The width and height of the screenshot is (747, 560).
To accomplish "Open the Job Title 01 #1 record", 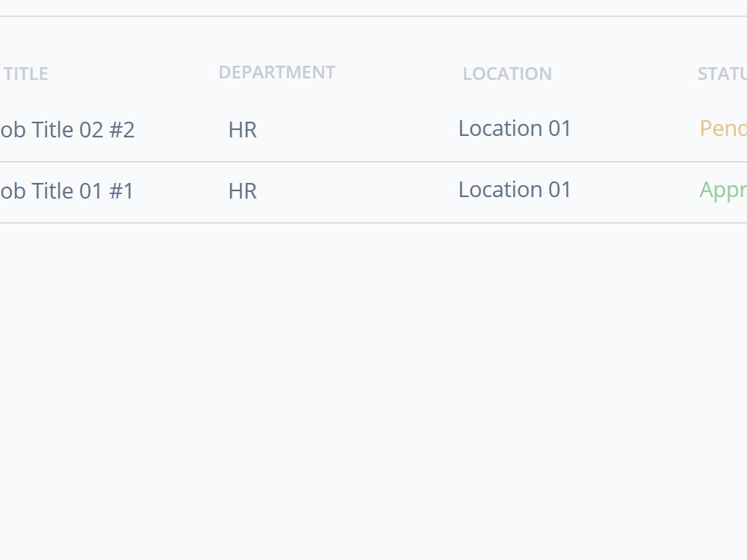I will [x=67, y=190].
